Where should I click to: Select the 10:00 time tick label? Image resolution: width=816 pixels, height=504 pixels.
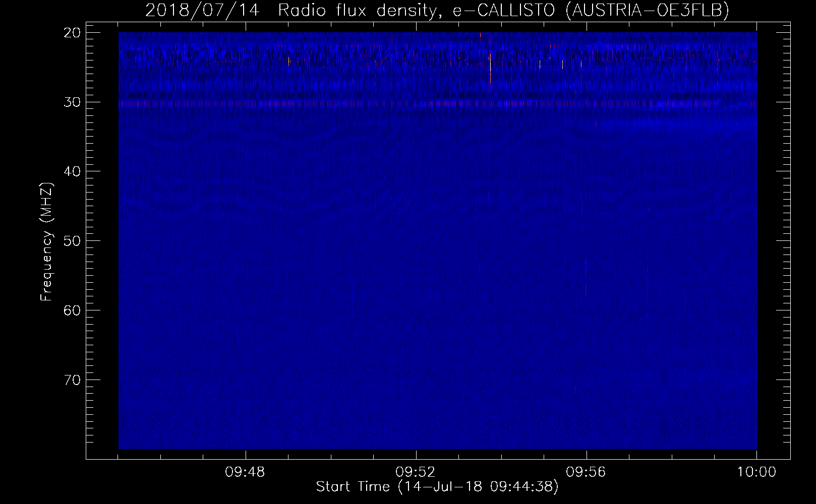pyautogui.click(x=756, y=472)
